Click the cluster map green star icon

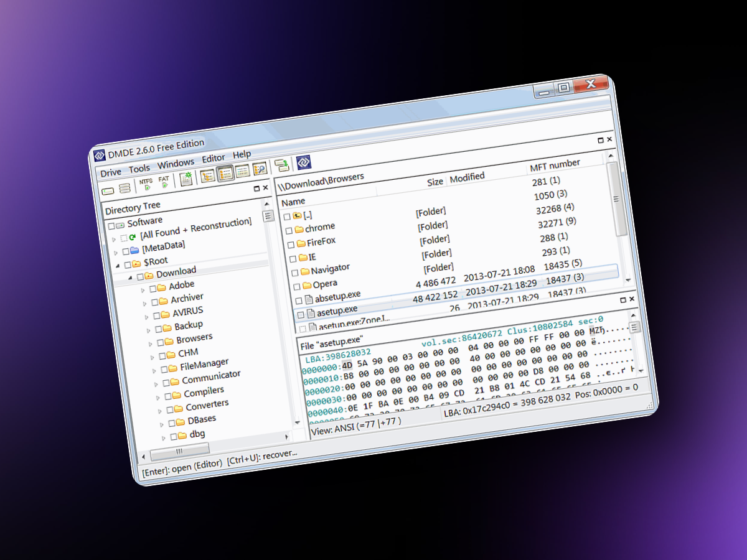[x=186, y=179]
